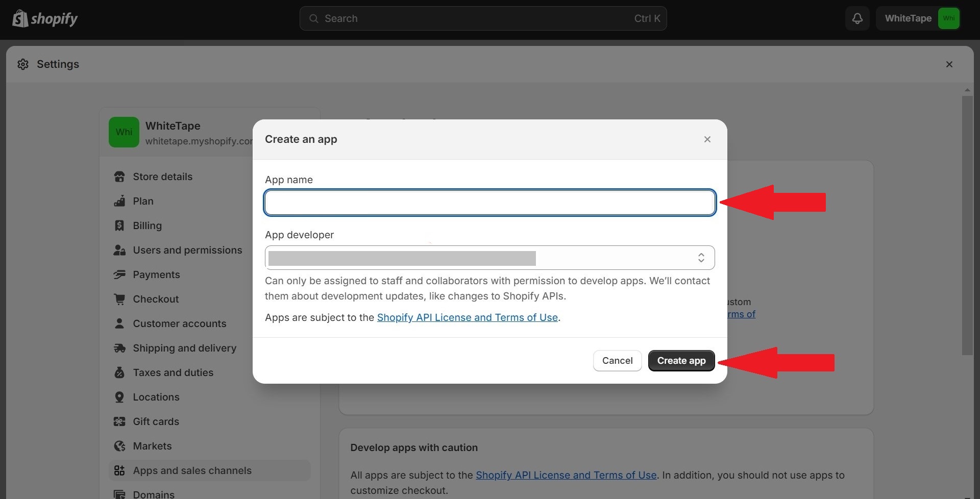
Task: Click the Plan chart icon
Action: point(119,201)
